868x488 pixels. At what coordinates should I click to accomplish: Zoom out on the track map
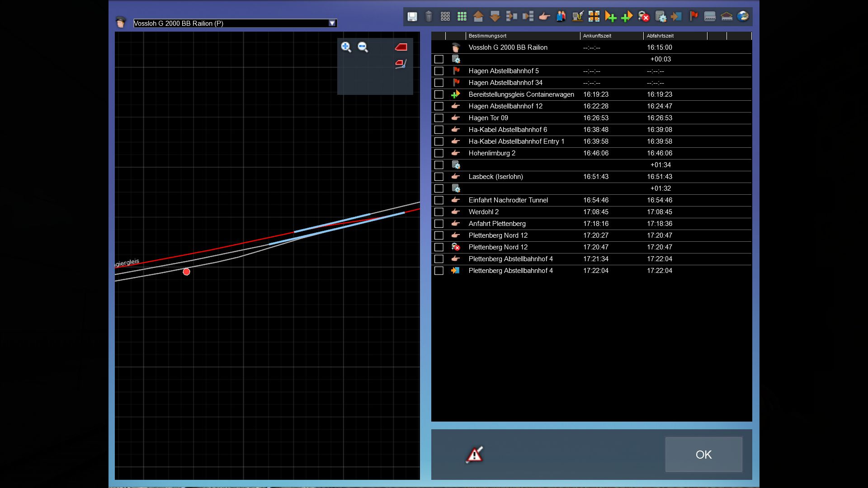[363, 47]
